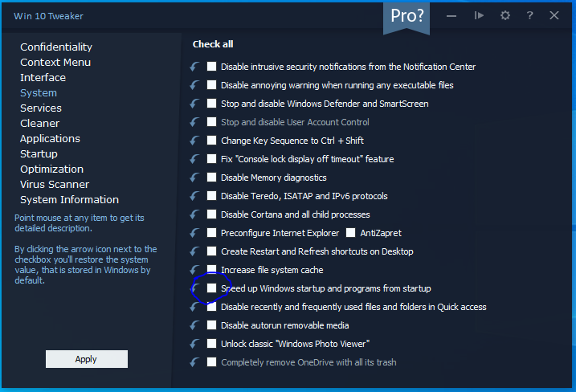Check Disable Teredo, ISATAP and IPv6 protocols
Image resolution: width=576 pixels, height=392 pixels.
tap(211, 195)
